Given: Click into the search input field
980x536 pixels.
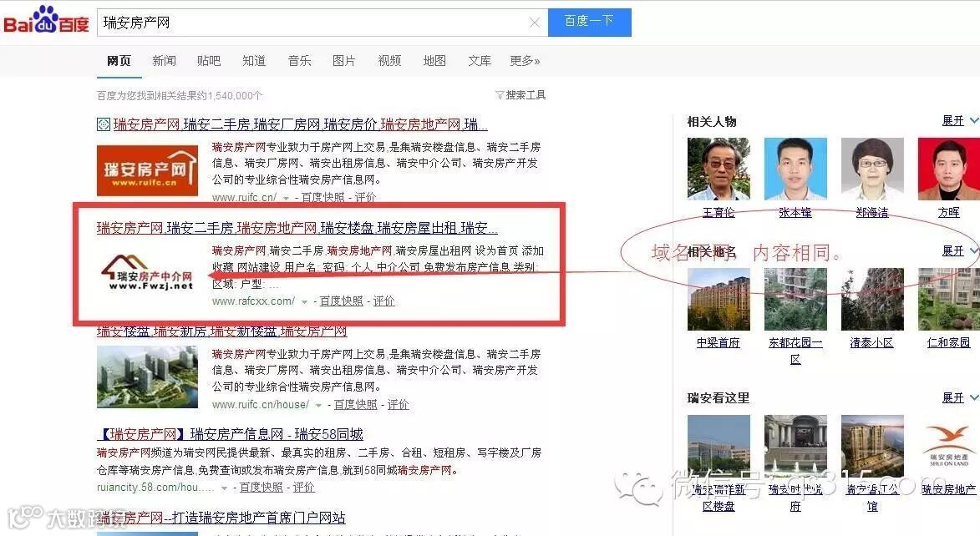Looking at the screenshot, I should (312, 23).
